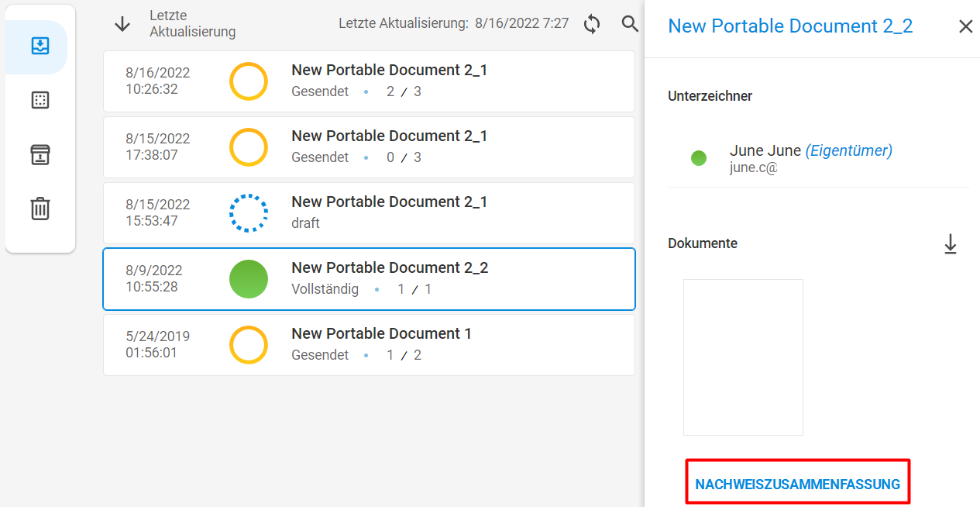Select New Portable Document 1 row
The height and width of the screenshot is (507, 980).
click(369, 345)
